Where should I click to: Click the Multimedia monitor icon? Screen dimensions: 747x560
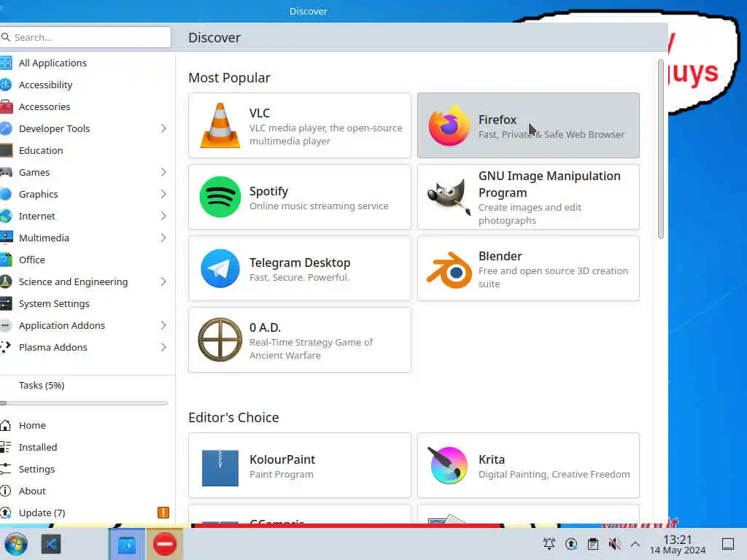[6, 237]
